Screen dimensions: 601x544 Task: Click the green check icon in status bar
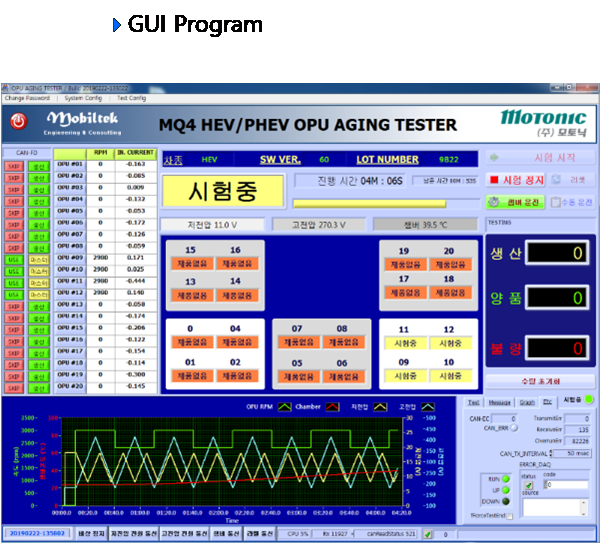coord(427,534)
